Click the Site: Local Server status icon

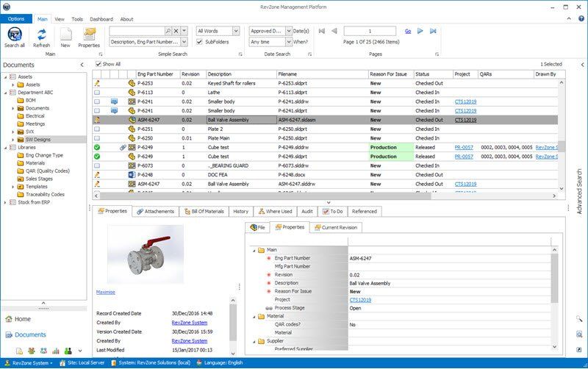pyautogui.click(x=62, y=363)
